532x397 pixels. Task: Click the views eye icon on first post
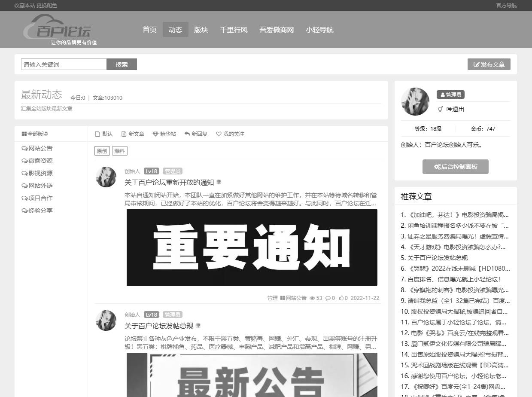click(x=312, y=298)
